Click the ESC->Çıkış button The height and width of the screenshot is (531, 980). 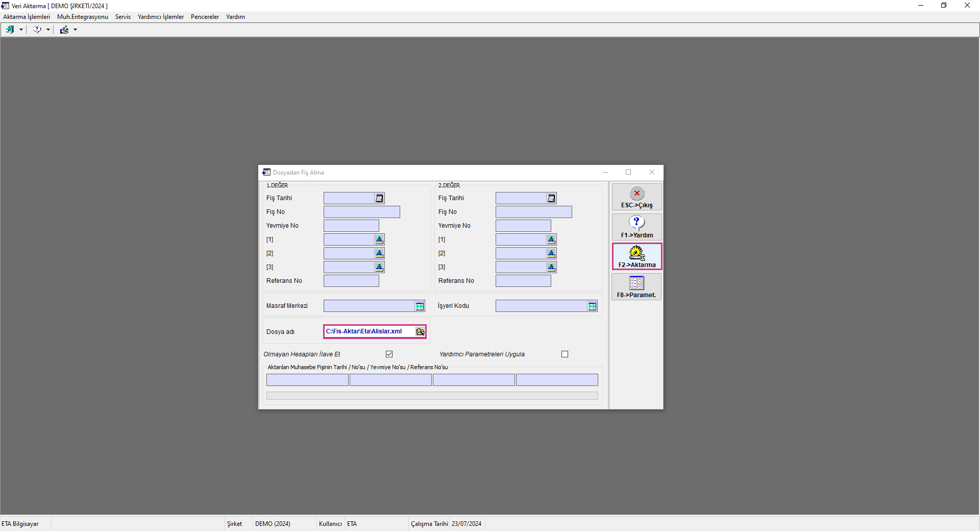click(x=636, y=197)
